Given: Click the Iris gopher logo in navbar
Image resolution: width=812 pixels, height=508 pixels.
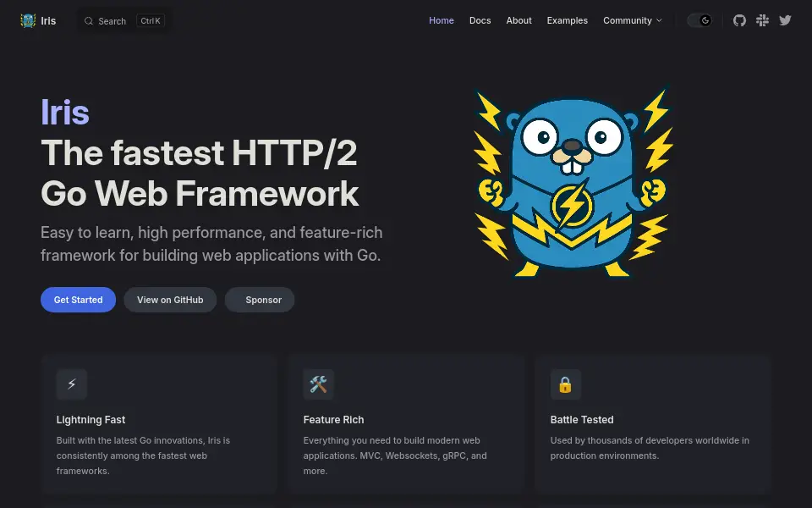Looking at the screenshot, I should [x=28, y=20].
